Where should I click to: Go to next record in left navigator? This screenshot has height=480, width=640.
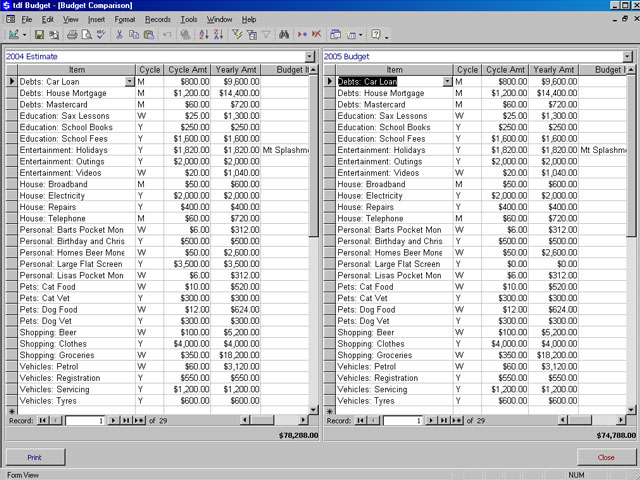113,420
